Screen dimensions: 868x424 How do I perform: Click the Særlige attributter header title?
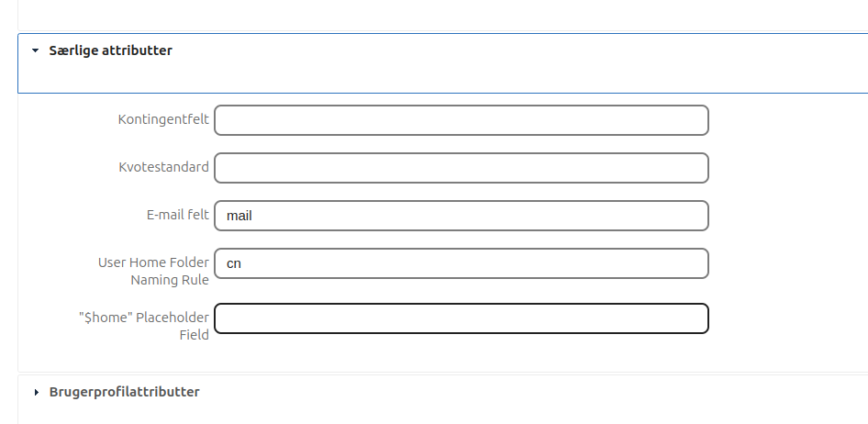coord(110,50)
